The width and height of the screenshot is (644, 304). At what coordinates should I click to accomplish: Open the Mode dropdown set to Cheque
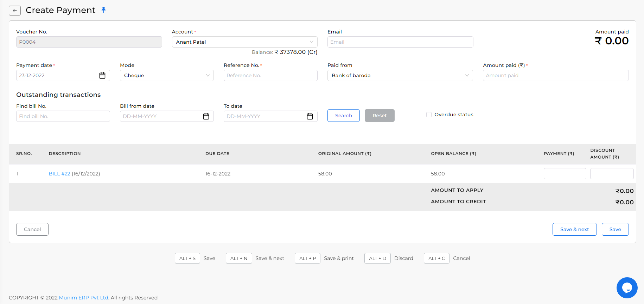click(x=167, y=75)
